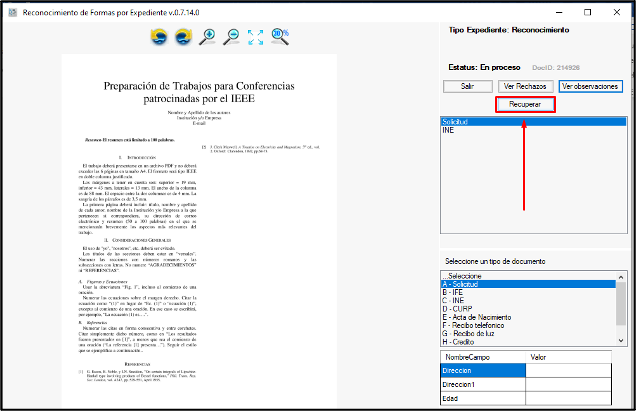Zoom out with the minus magnifier
Screen dimensions: 636x412
pos(232,38)
